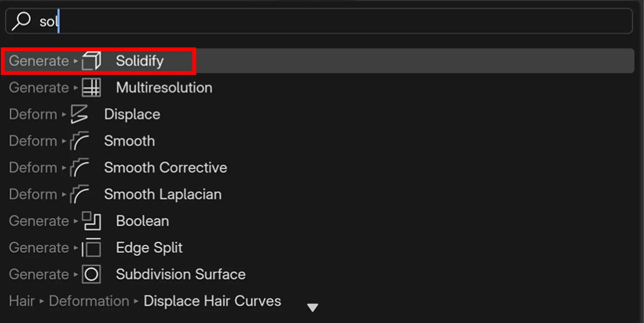Image resolution: width=644 pixels, height=323 pixels.
Task: Click the Multiresolution grid icon
Action: click(92, 88)
